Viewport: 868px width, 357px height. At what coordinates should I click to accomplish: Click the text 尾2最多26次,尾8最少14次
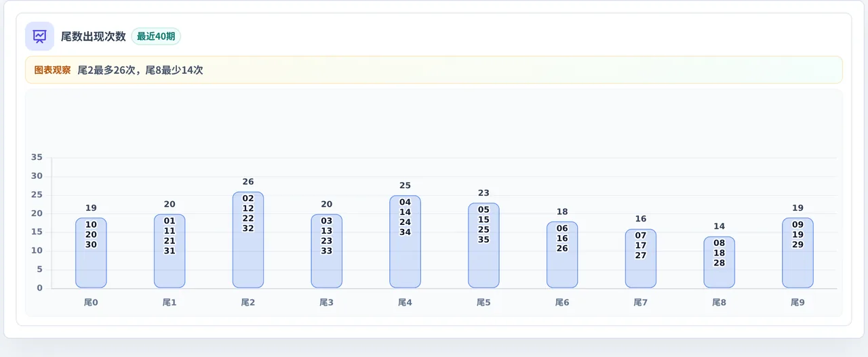[x=140, y=70]
